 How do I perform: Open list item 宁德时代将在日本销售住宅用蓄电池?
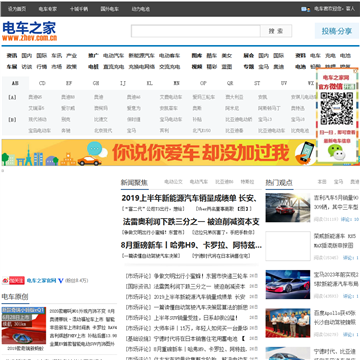coord(185,339)
